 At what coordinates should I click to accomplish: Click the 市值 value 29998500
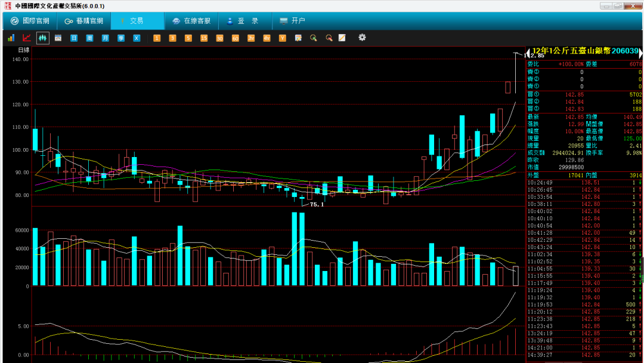pyautogui.click(x=571, y=167)
